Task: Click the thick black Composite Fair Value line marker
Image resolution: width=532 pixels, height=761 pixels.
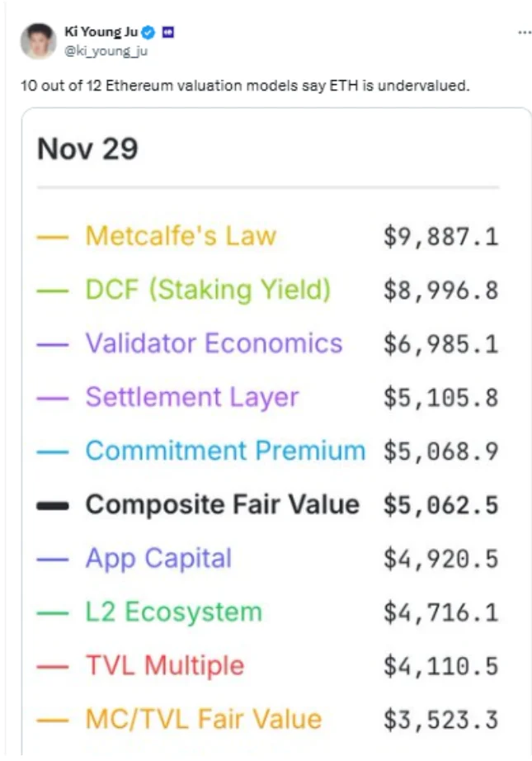Action: [53, 505]
